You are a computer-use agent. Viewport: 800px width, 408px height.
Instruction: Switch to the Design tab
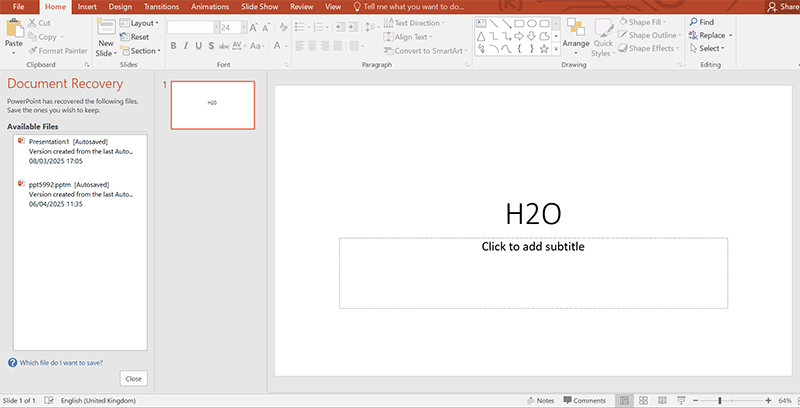click(x=120, y=7)
